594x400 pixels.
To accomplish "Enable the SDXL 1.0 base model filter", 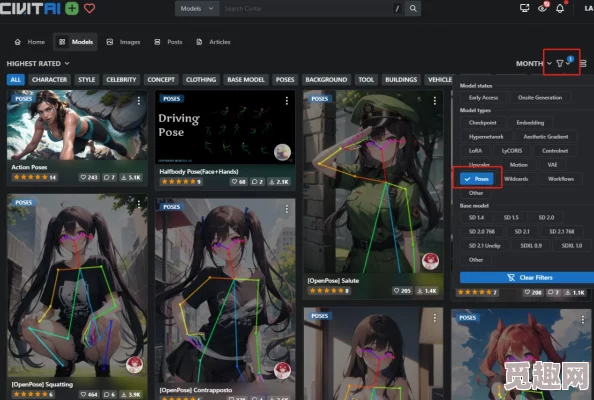I will [x=572, y=245].
